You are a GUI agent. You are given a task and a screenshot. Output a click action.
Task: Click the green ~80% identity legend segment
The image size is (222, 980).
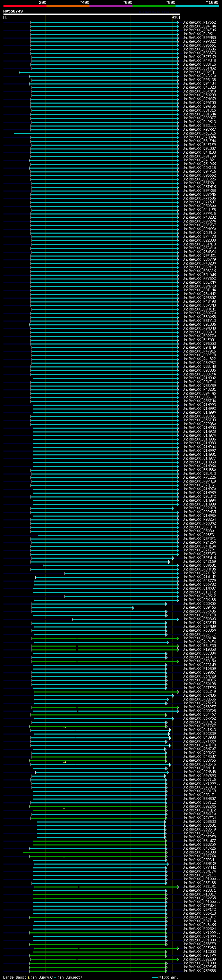point(154,6)
